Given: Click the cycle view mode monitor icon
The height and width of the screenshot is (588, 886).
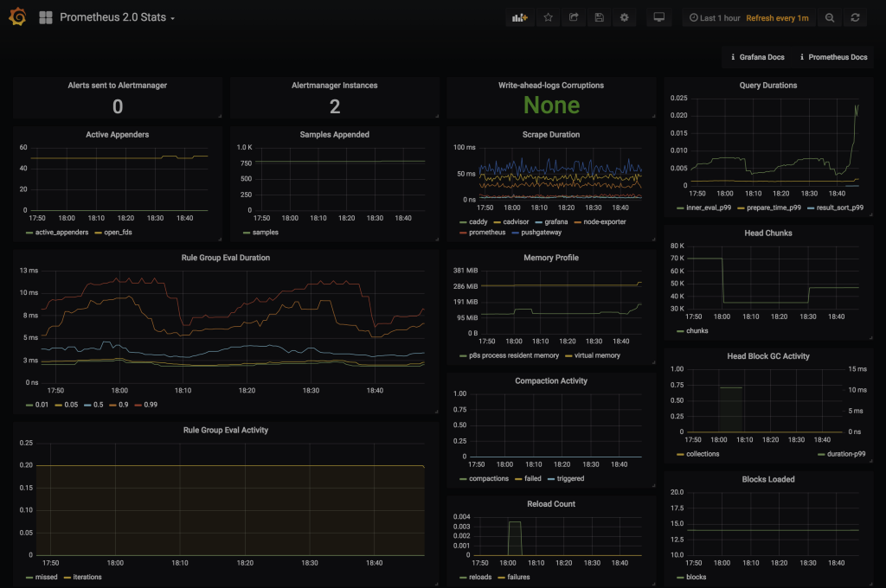Looking at the screenshot, I should [x=658, y=17].
